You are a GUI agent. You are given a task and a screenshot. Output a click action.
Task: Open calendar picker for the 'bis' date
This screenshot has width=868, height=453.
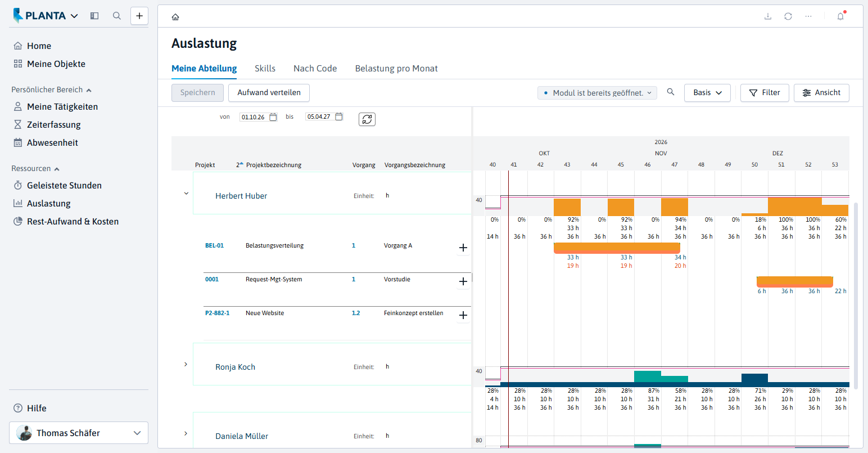339,116
